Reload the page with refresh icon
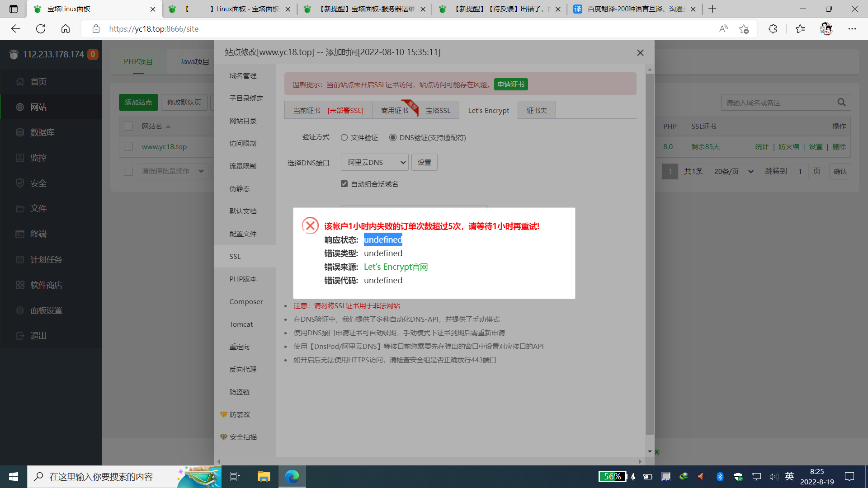The height and width of the screenshot is (488, 868). click(41, 29)
